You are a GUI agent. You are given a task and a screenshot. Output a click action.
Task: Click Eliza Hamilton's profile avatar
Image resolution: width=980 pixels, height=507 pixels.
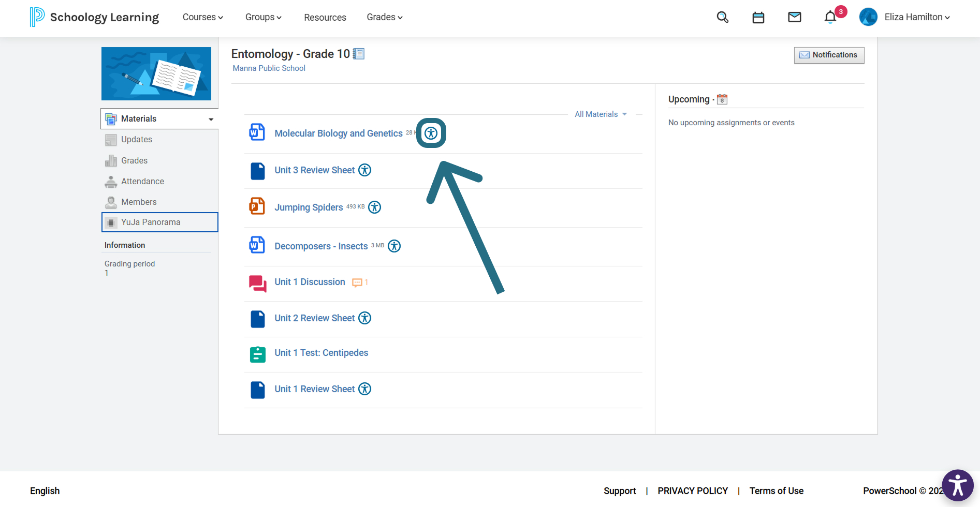[x=868, y=17]
